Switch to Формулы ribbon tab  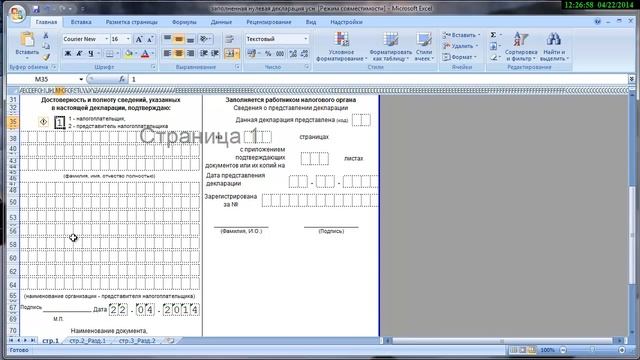pyautogui.click(x=184, y=22)
